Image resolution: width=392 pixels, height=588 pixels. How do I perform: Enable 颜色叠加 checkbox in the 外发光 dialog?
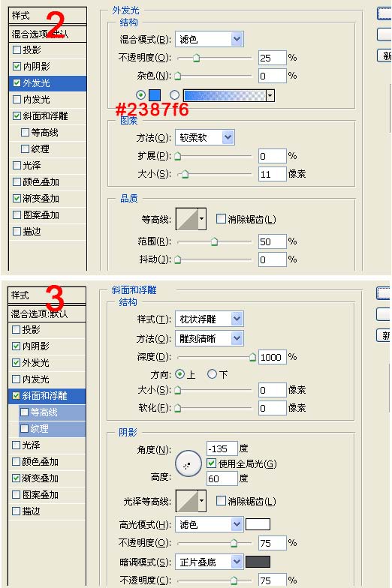click(17, 181)
